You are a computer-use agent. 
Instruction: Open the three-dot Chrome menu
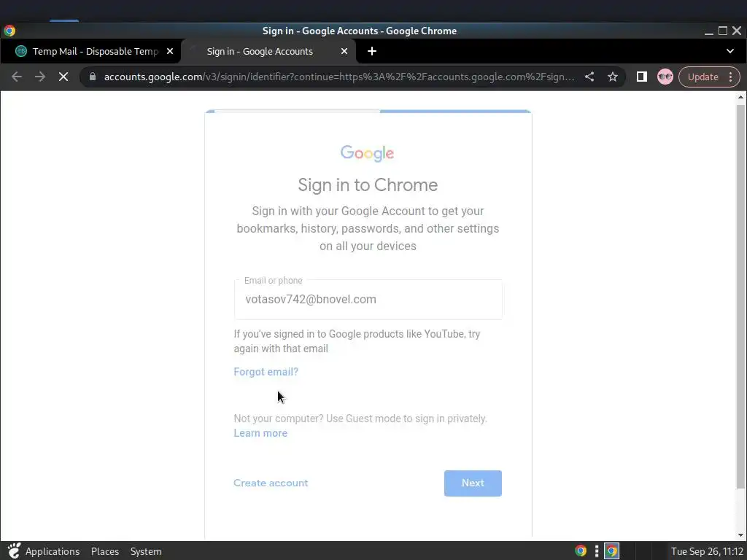click(731, 77)
